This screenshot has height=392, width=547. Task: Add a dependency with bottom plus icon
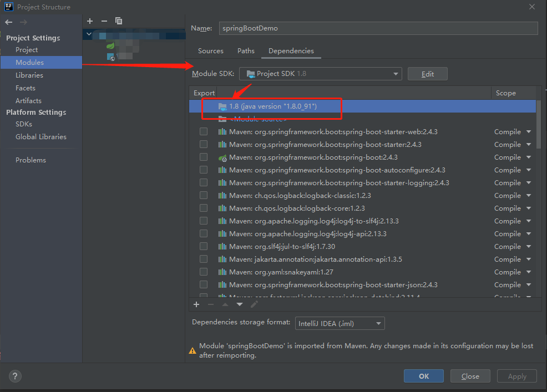coord(196,304)
